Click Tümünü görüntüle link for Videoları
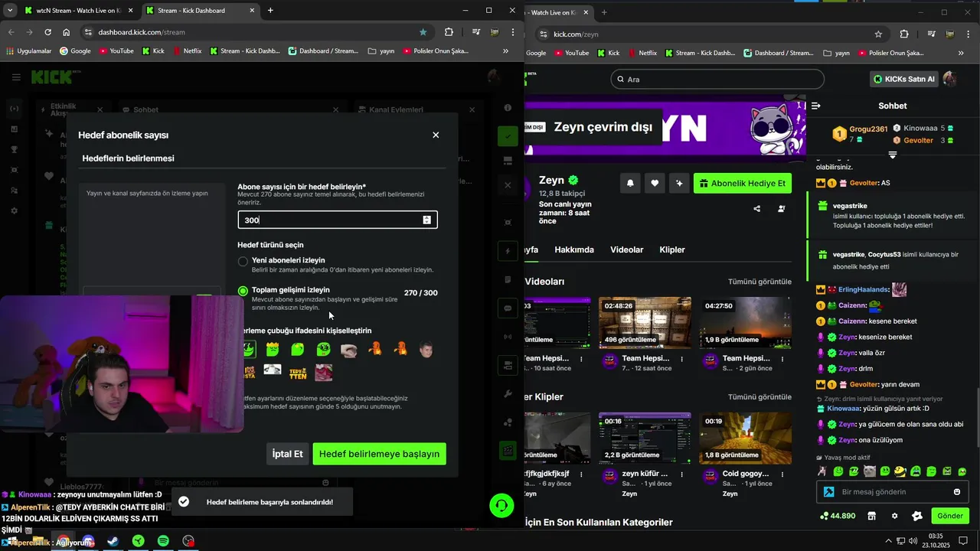 pyautogui.click(x=759, y=282)
